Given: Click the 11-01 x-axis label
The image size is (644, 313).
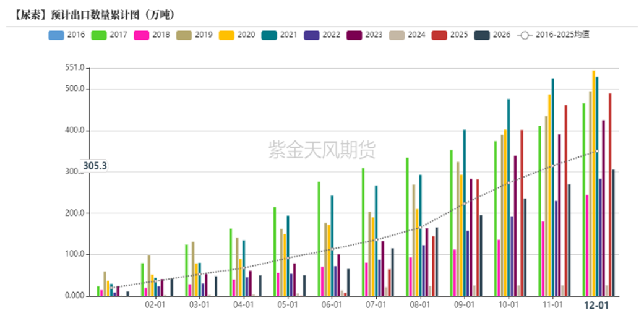Looking at the screenshot, I should tap(552, 306).
